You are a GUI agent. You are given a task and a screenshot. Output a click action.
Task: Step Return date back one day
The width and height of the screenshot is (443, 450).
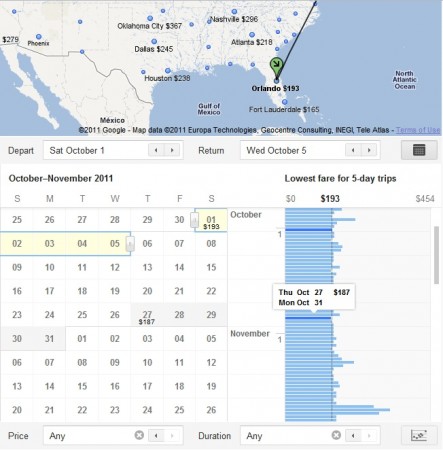[x=353, y=150]
